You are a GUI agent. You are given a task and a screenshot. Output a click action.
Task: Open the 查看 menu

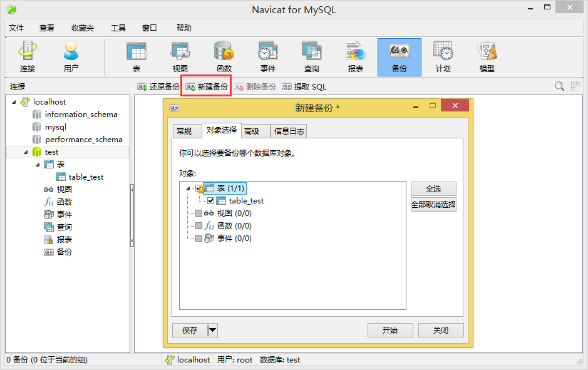pos(47,28)
